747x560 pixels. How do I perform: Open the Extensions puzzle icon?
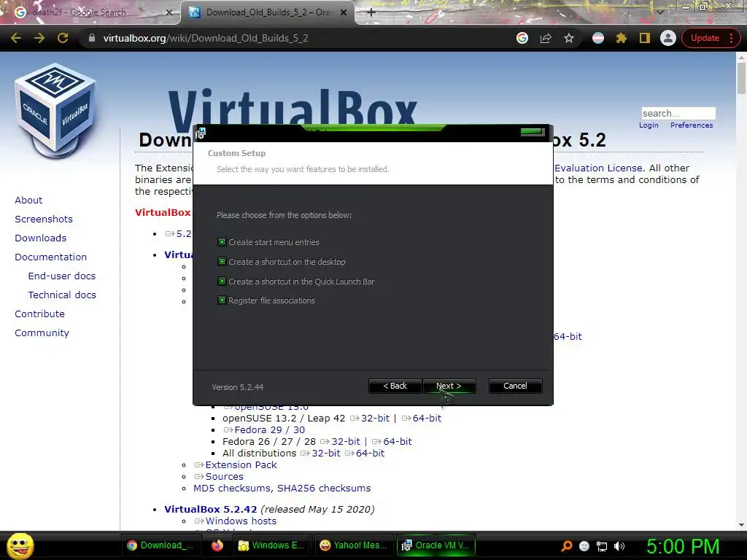tap(622, 38)
